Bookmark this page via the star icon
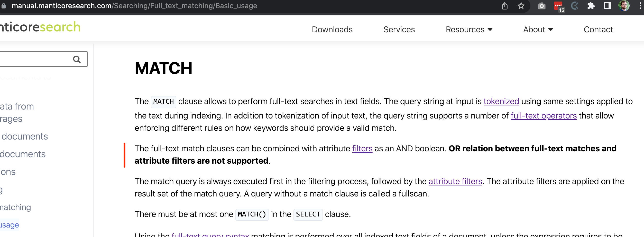Screen dimensions: 644x237 pyautogui.click(x=521, y=6)
